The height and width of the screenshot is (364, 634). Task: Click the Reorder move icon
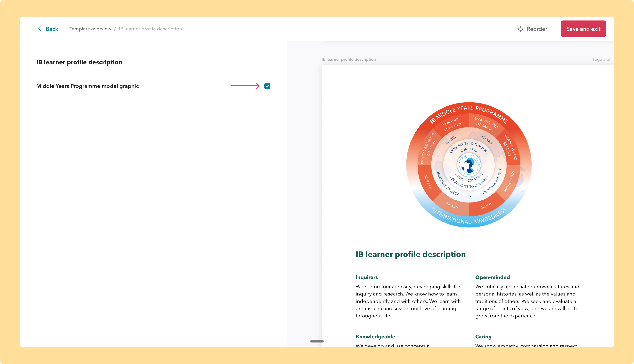coord(520,29)
